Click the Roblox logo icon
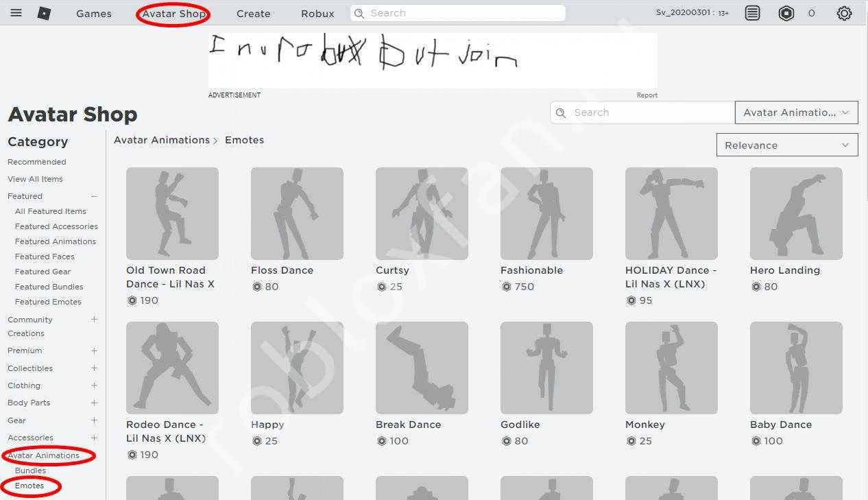The image size is (868, 500). click(x=44, y=13)
